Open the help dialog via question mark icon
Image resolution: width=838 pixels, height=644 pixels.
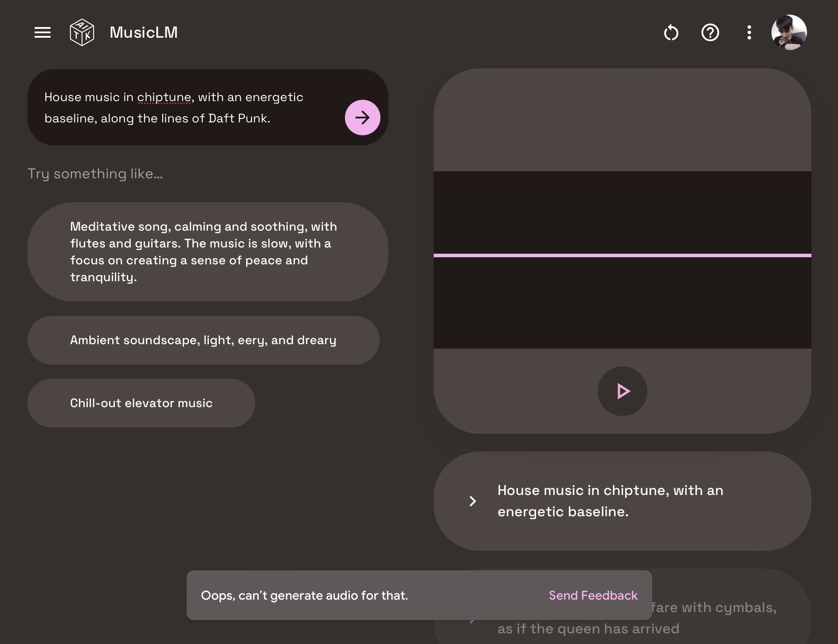710,32
